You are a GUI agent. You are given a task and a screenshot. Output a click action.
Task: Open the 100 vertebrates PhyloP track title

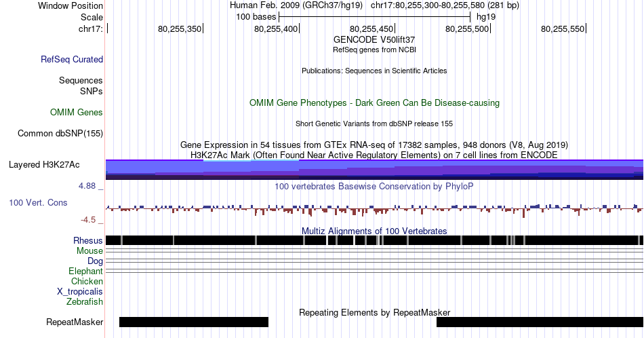click(x=374, y=186)
